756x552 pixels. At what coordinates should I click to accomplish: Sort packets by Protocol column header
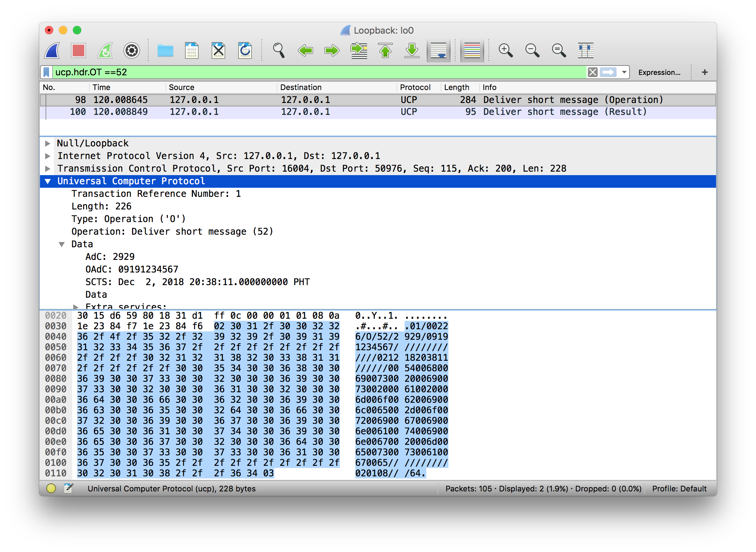pos(415,88)
